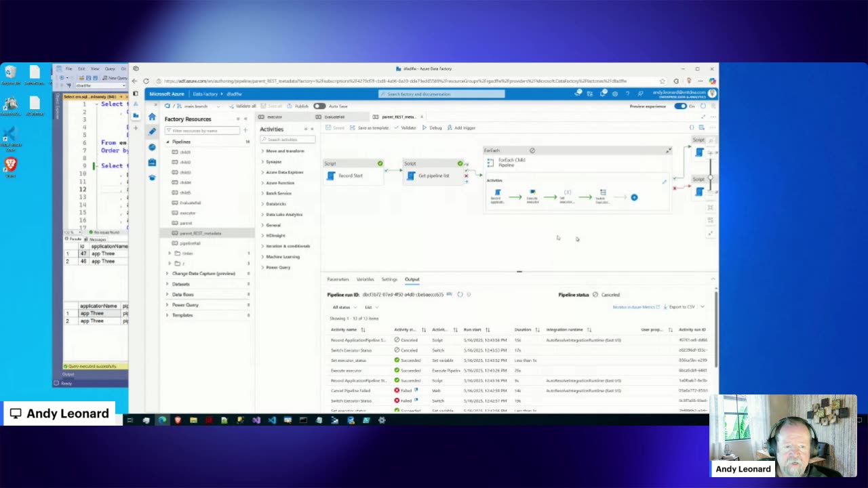Toggle the Auto Save switch
The height and width of the screenshot is (488, 868).
[319, 106]
